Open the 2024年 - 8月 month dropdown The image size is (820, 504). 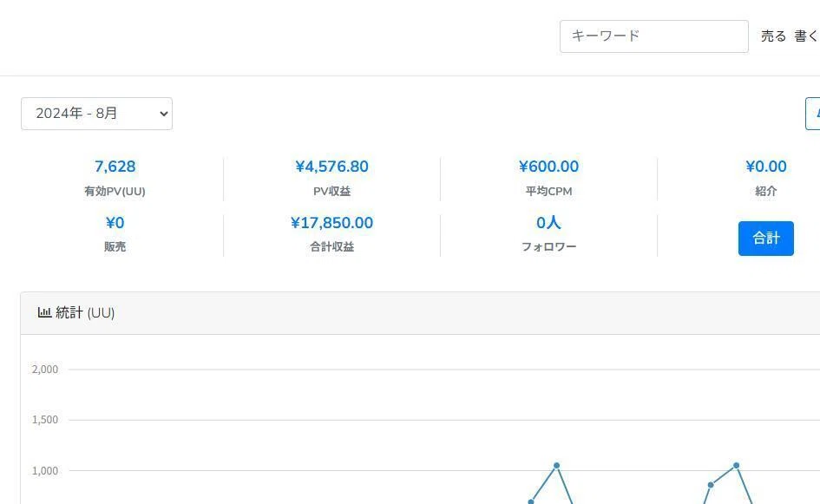click(x=96, y=114)
